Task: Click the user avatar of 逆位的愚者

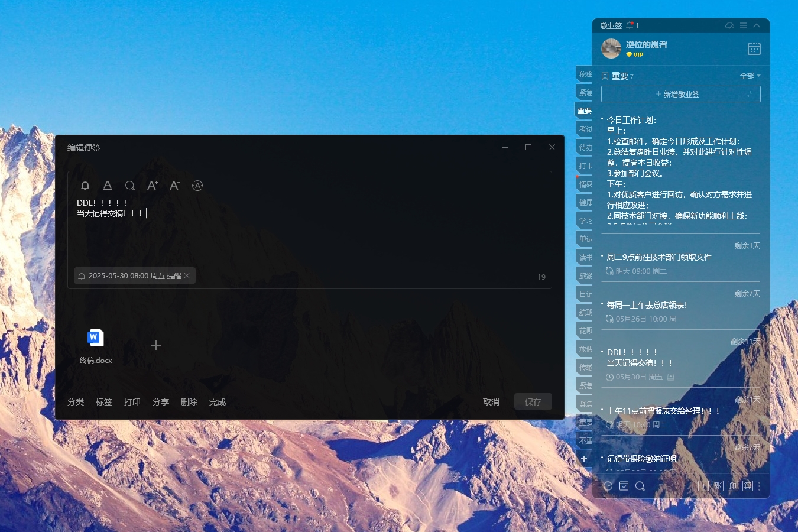Action: (611, 48)
